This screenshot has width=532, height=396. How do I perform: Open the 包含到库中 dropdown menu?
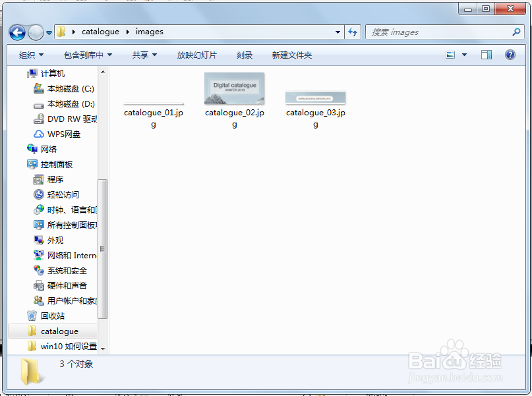pyautogui.click(x=88, y=55)
